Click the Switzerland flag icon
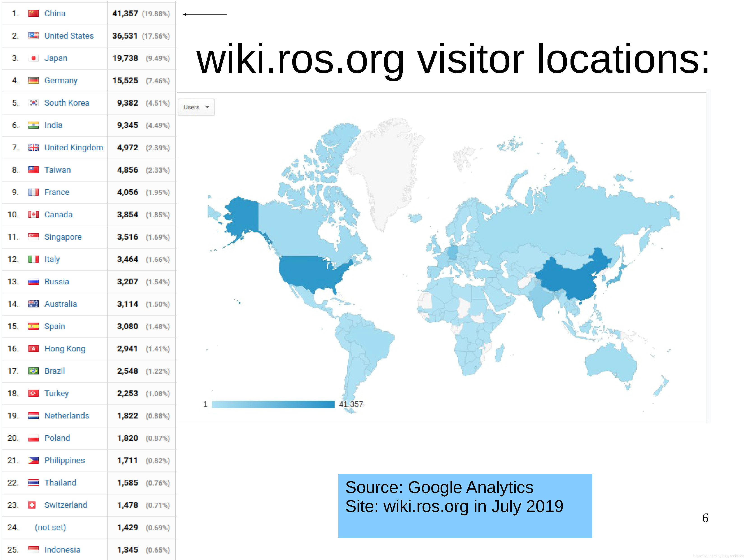The height and width of the screenshot is (560, 746). tap(32, 505)
